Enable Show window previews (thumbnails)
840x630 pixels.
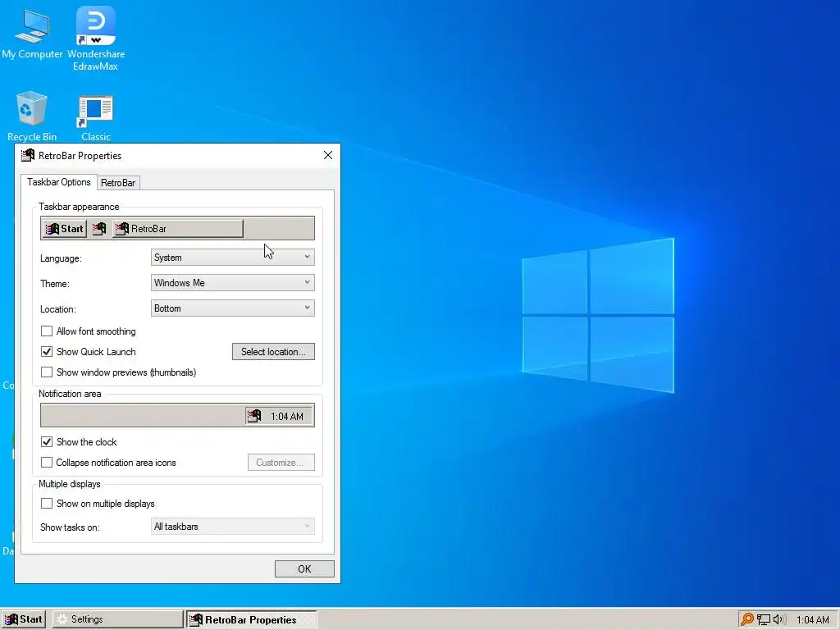pyautogui.click(x=47, y=372)
